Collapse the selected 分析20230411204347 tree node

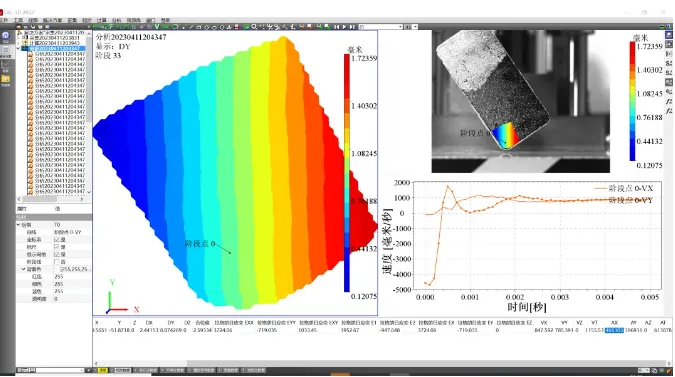coord(19,48)
